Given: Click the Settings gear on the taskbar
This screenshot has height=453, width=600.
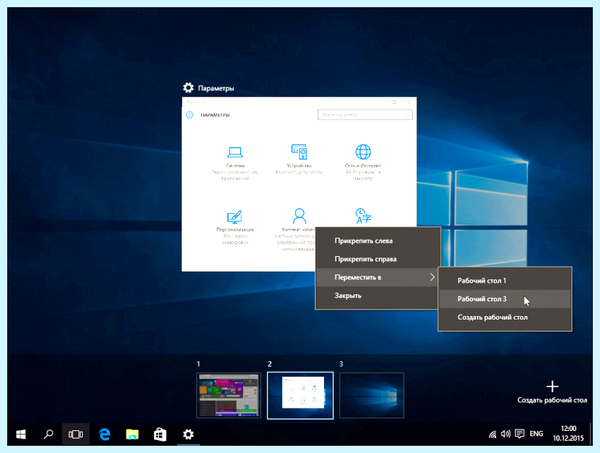Looking at the screenshot, I should point(188,434).
